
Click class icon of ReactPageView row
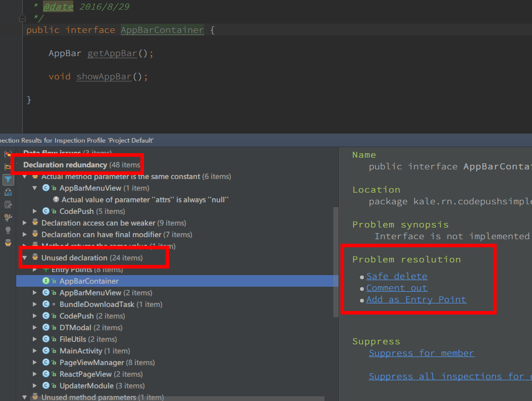click(46, 374)
